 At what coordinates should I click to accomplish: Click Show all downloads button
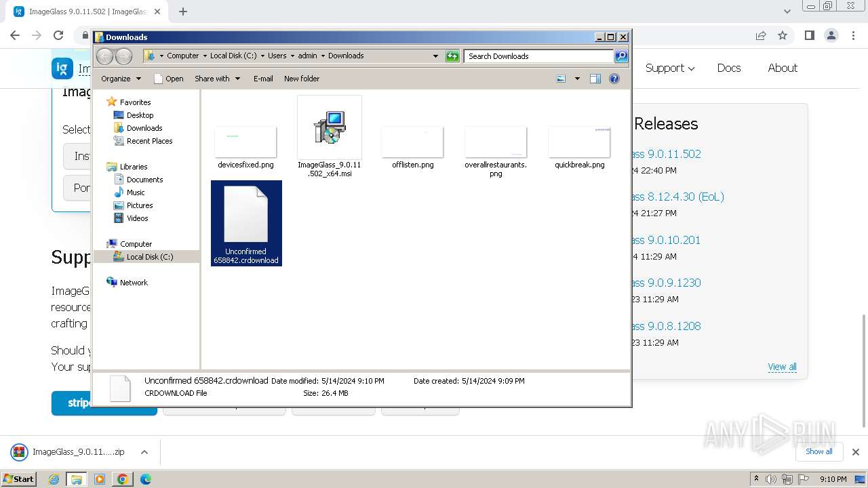(x=818, y=451)
